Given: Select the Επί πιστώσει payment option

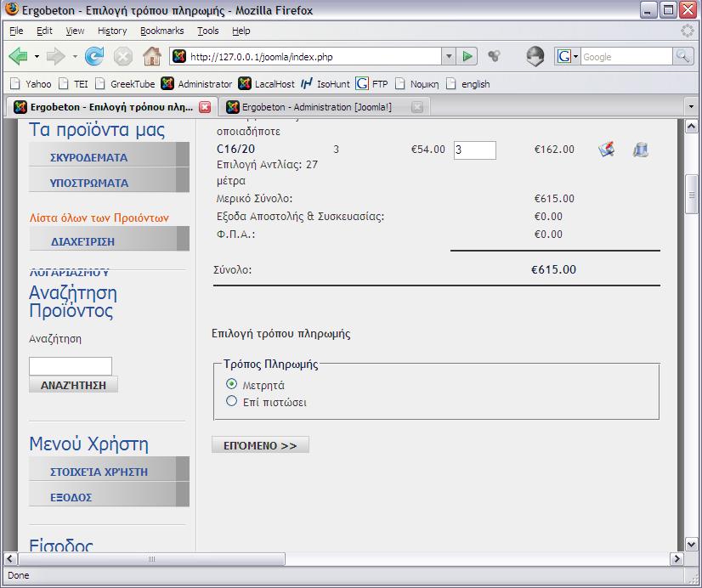Looking at the screenshot, I should pos(231,401).
